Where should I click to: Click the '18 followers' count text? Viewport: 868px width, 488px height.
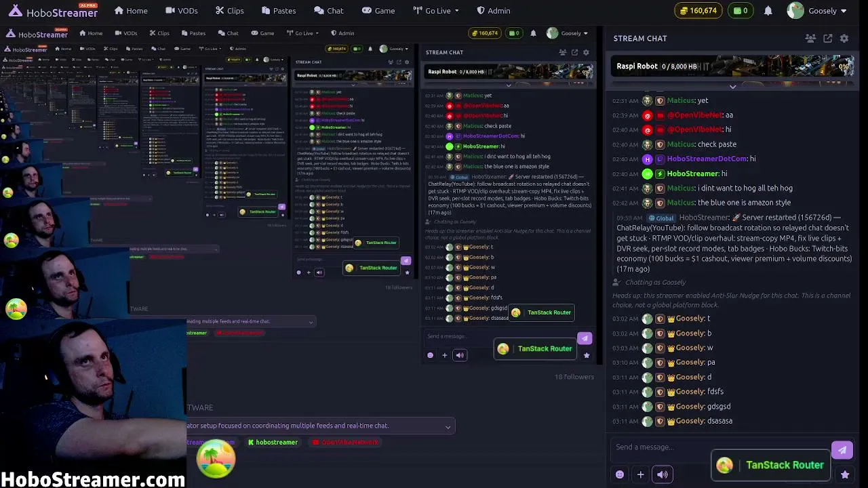pos(574,377)
